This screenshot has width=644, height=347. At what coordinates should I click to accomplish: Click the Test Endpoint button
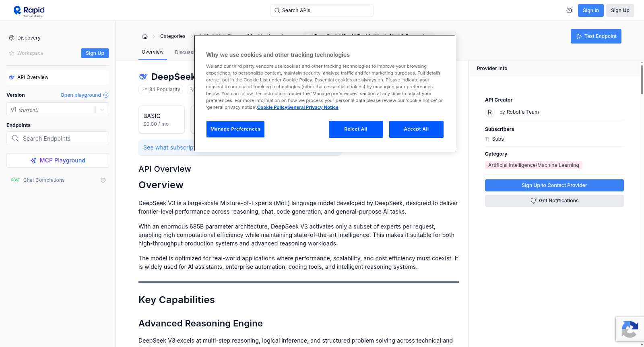pyautogui.click(x=596, y=36)
